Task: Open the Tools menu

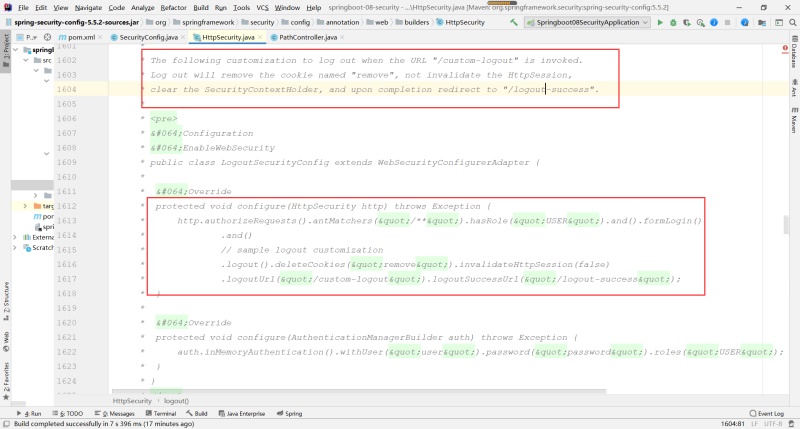Action: tap(241, 8)
